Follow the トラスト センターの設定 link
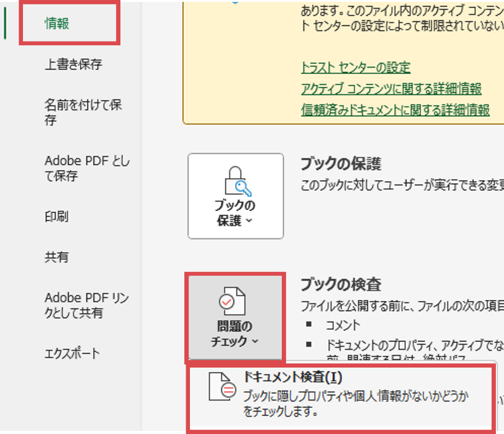504x434 pixels. [356, 68]
